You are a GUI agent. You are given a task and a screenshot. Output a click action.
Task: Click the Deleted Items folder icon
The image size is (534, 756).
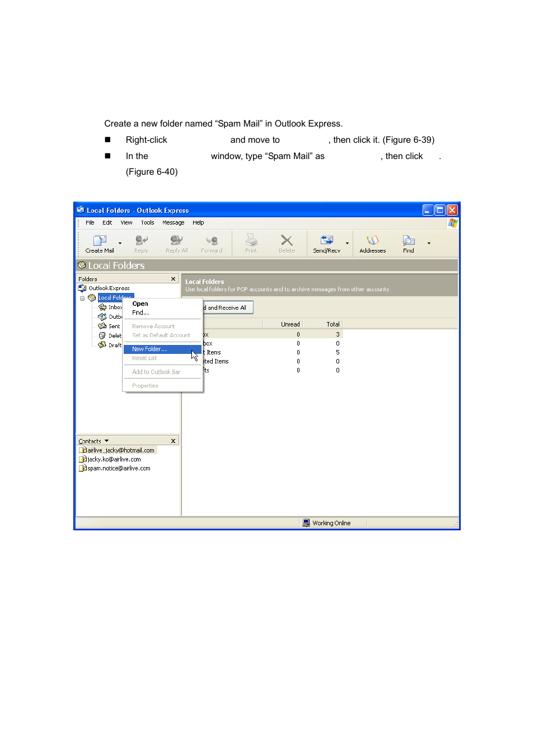102,335
